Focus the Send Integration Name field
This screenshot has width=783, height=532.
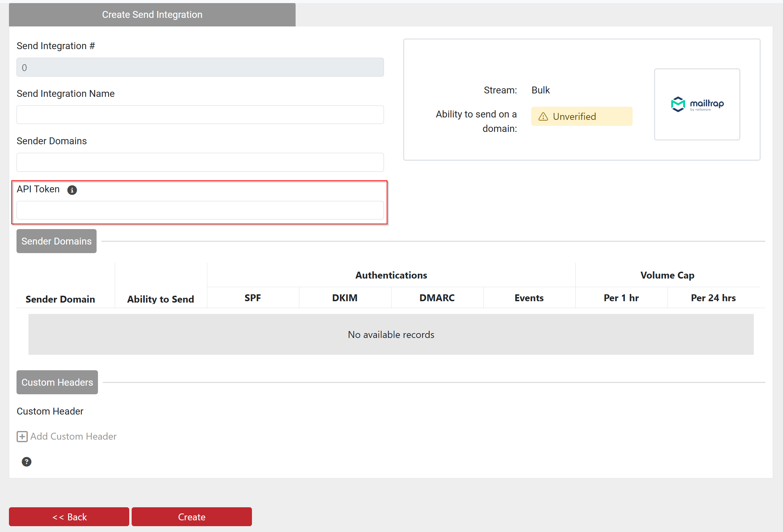(x=200, y=115)
